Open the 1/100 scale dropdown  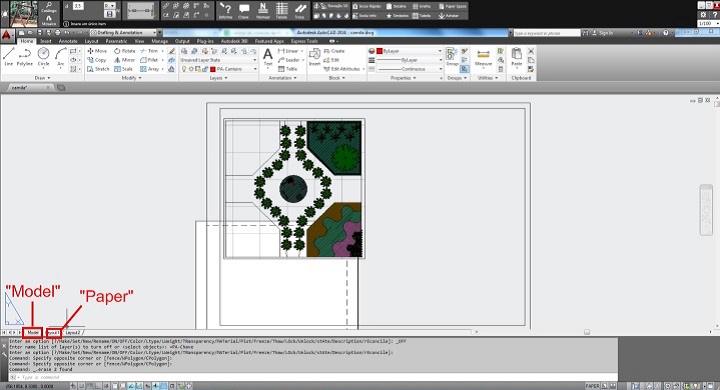pyautogui.click(x=708, y=23)
